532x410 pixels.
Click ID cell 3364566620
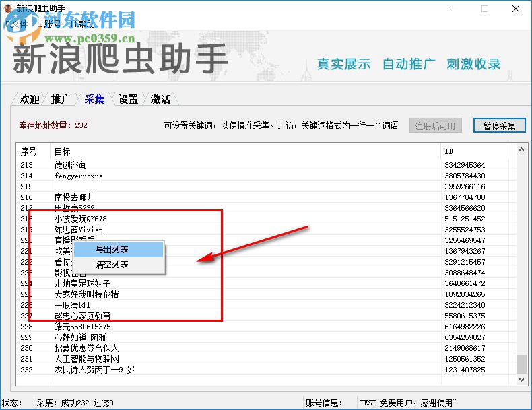coord(465,208)
